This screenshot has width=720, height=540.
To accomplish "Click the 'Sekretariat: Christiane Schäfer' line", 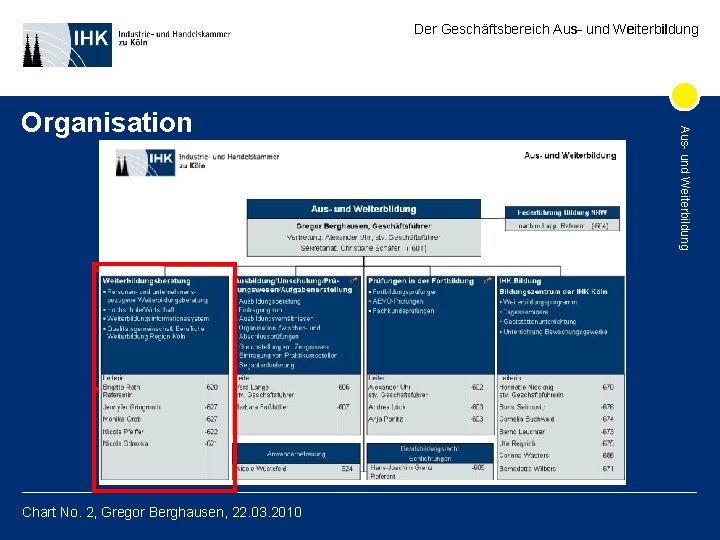I will pyautogui.click(x=364, y=248).
